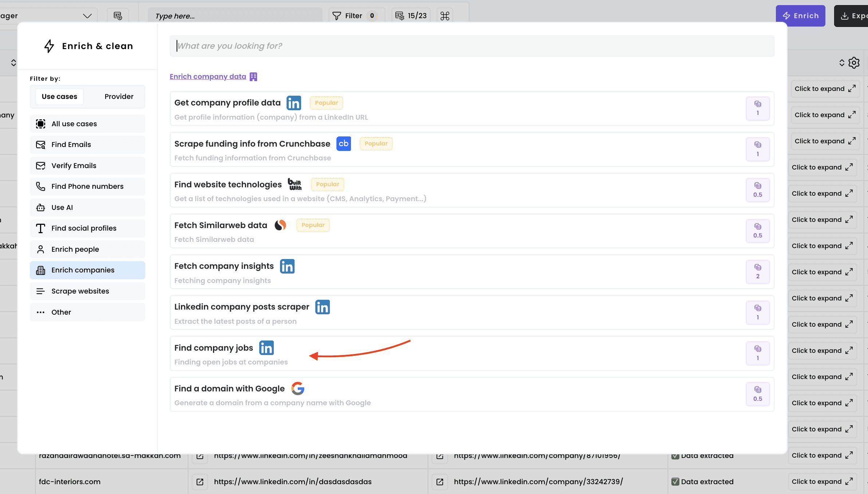
Task: Open the 15/23 columns visibility dropdown
Action: click(411, 16)
